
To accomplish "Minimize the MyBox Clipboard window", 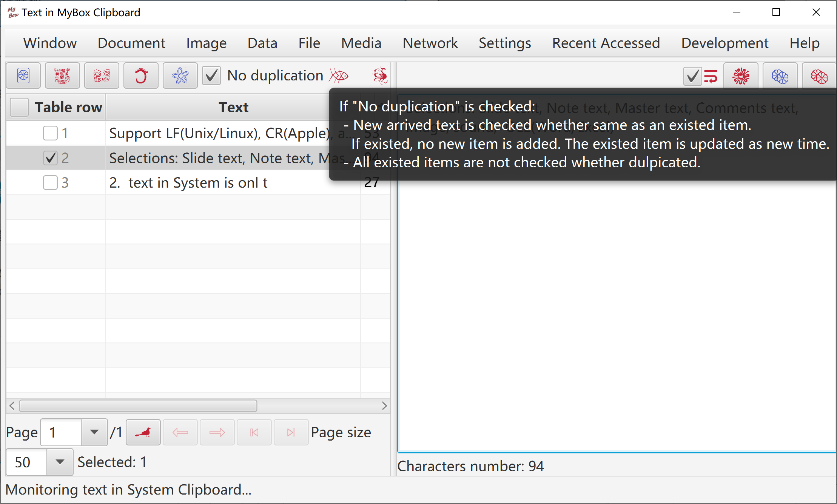I will point(736,12).
